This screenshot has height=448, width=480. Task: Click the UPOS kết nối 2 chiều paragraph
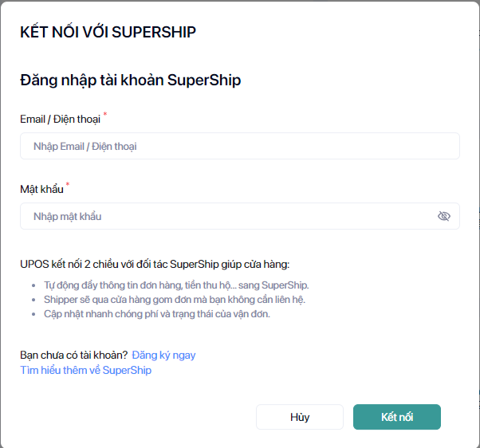155,265
